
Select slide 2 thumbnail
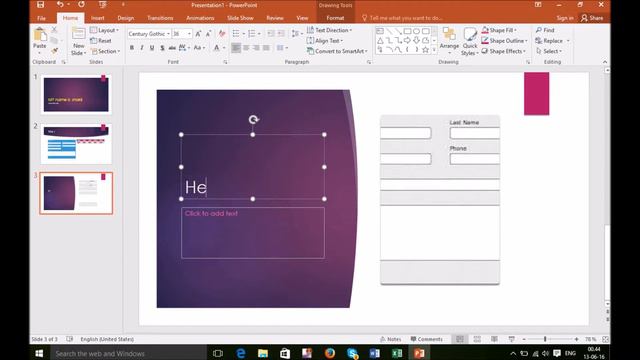(x=76, y=144)
